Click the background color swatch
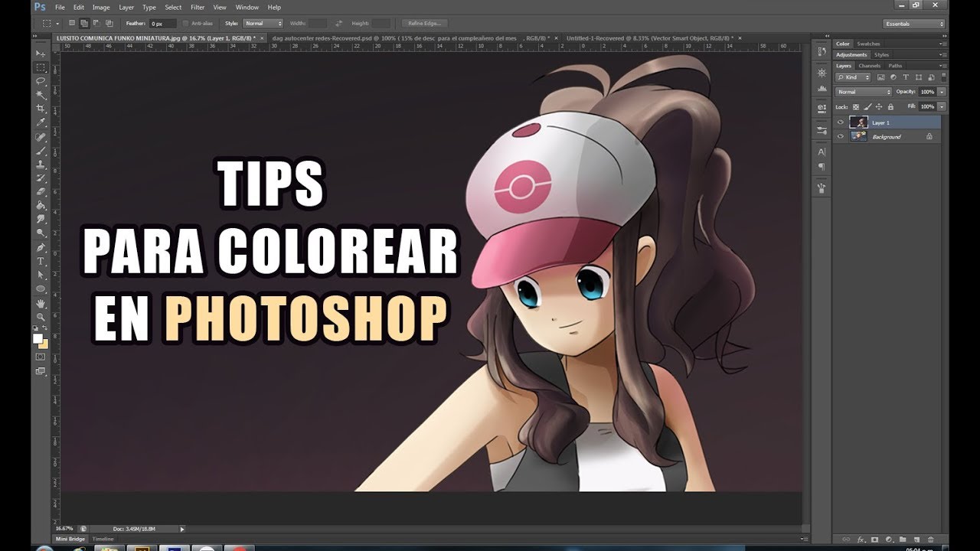Screen dimensions: 980x551 click(x=44, y=344)
